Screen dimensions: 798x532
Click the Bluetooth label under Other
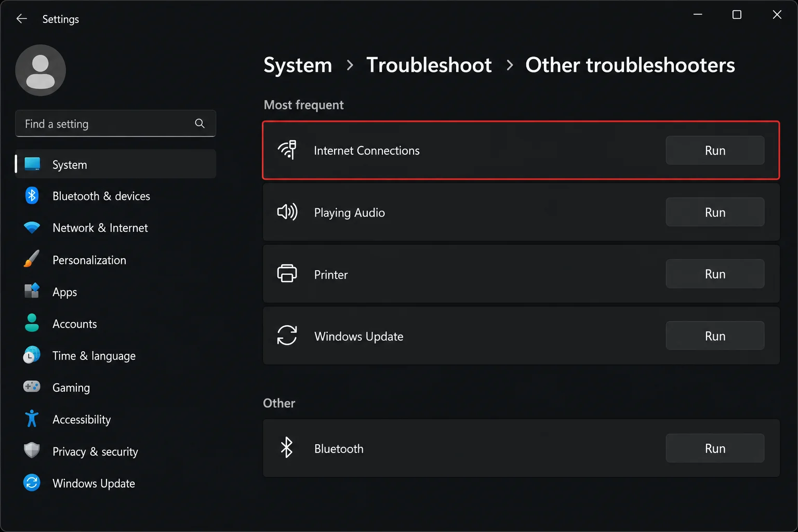tap(339, 448)
